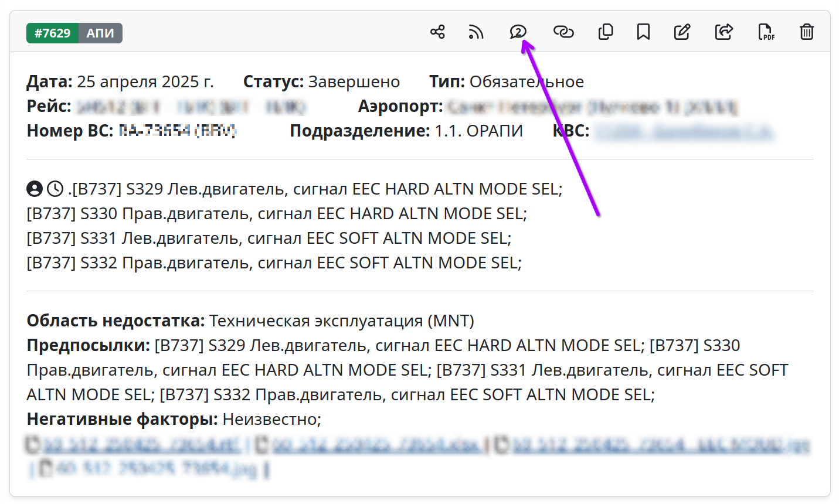Click the user avatar icon before S329
Image resolution: width=839 pixels, height=504 pixels.
pyautogui.click(x=35, y=189)
